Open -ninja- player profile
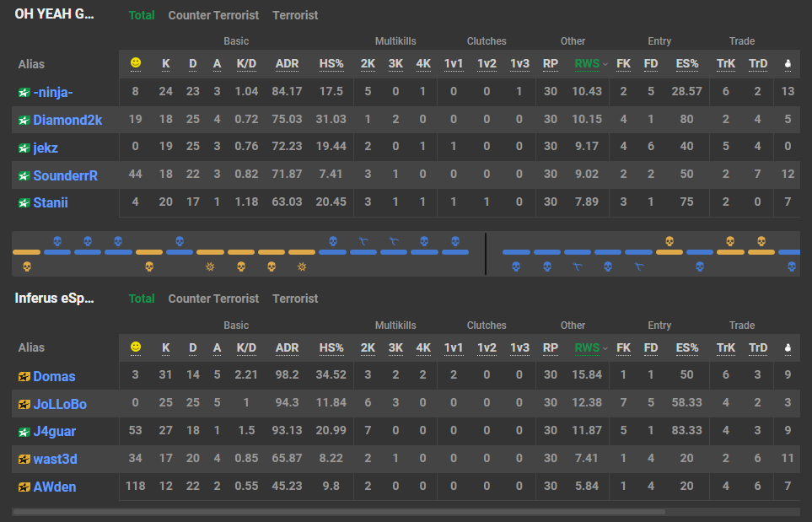This screenshot has height=522, width=812. (x=53, y=93)
